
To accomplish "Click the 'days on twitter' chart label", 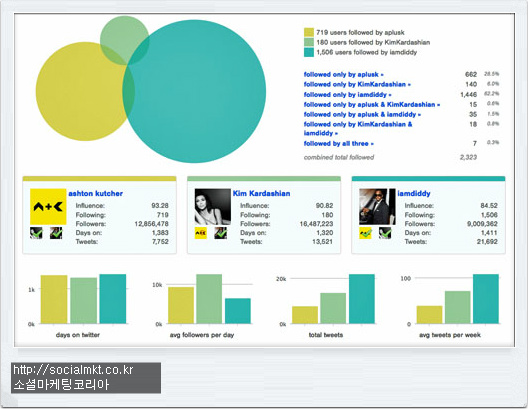I will [x=77, y=335].
